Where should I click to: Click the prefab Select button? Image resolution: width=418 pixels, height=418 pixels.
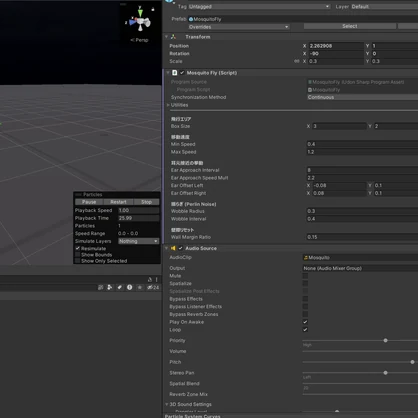[x=350, y=26]
